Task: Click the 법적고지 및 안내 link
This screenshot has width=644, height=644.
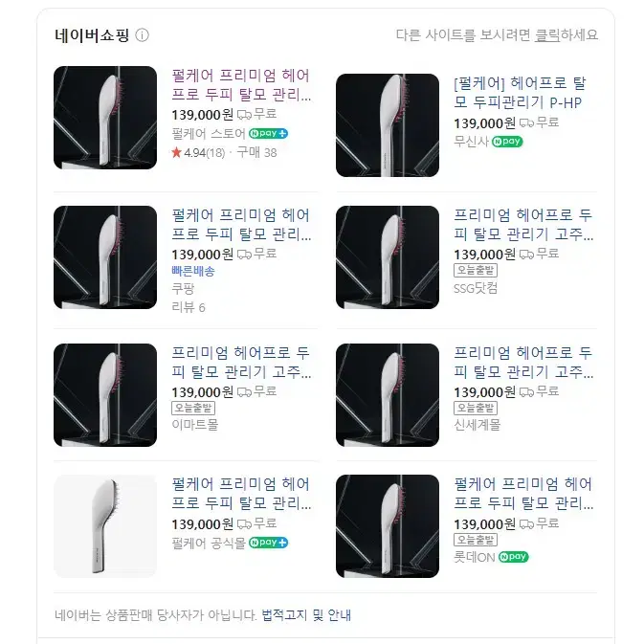Action: click(306, 615)
